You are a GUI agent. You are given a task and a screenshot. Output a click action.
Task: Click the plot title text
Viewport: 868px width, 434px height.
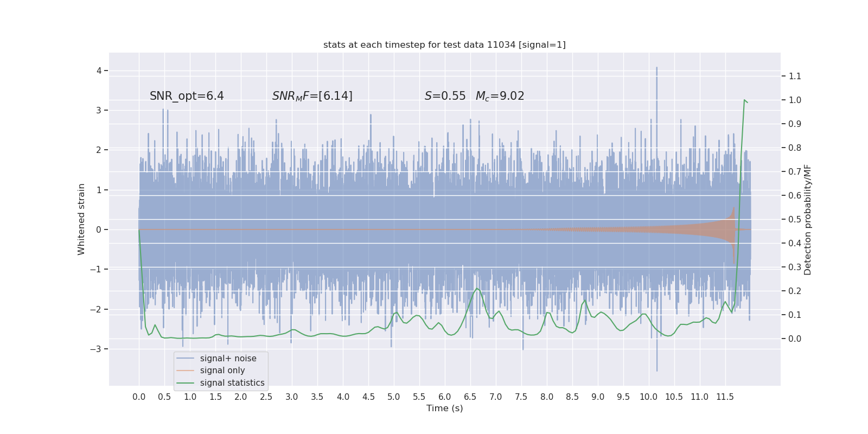(444, 44)
